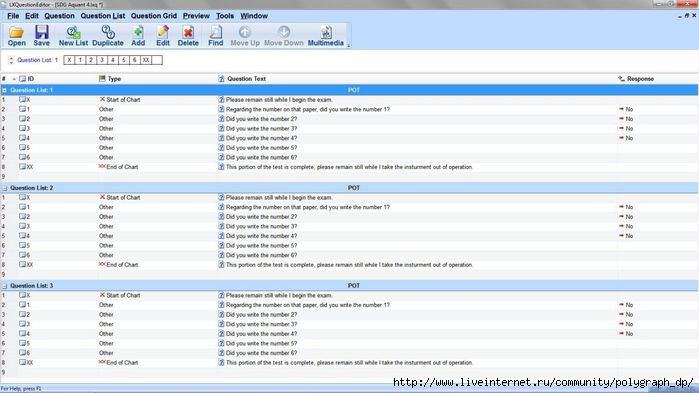Collapse Question List: 2 group
Viewport: 699px width, 393px height.
tap(4, 188)
